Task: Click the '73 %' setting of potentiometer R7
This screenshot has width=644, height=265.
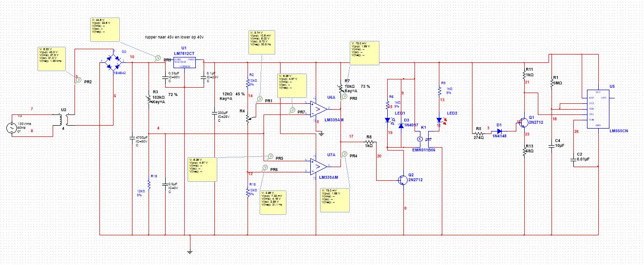Action: (x=365, y=86)
